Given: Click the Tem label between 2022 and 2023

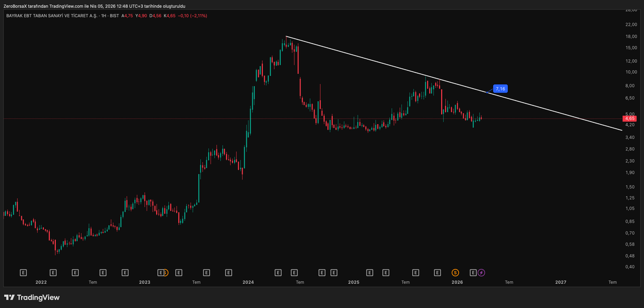Looking at the screenshot, I should tap(93, 282).
